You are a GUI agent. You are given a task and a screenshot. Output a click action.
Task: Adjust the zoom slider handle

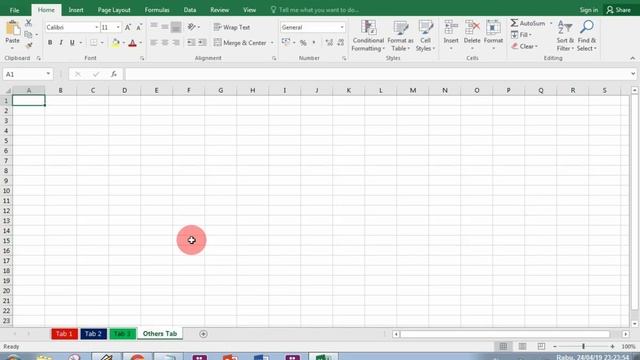(x=583, y=346)
